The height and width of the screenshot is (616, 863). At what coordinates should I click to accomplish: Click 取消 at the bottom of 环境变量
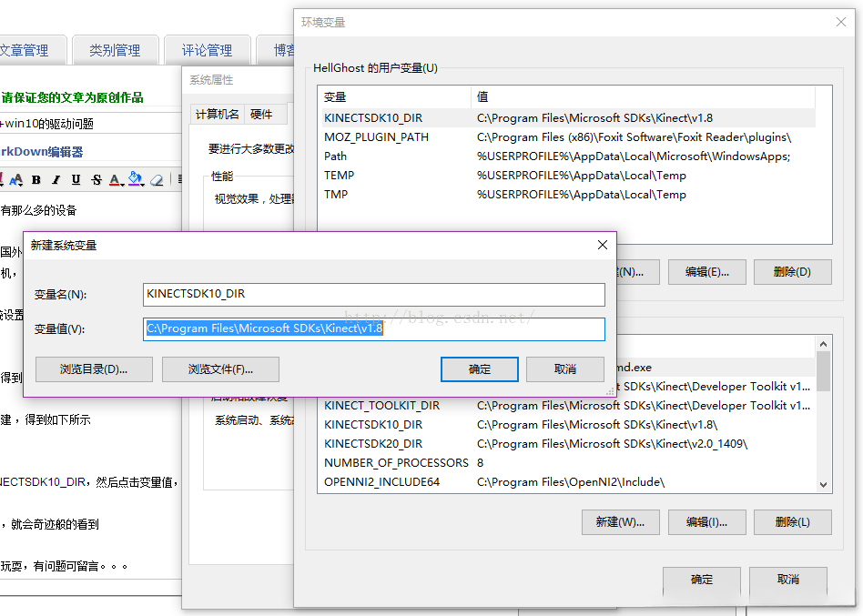click(x=788, y=580)
